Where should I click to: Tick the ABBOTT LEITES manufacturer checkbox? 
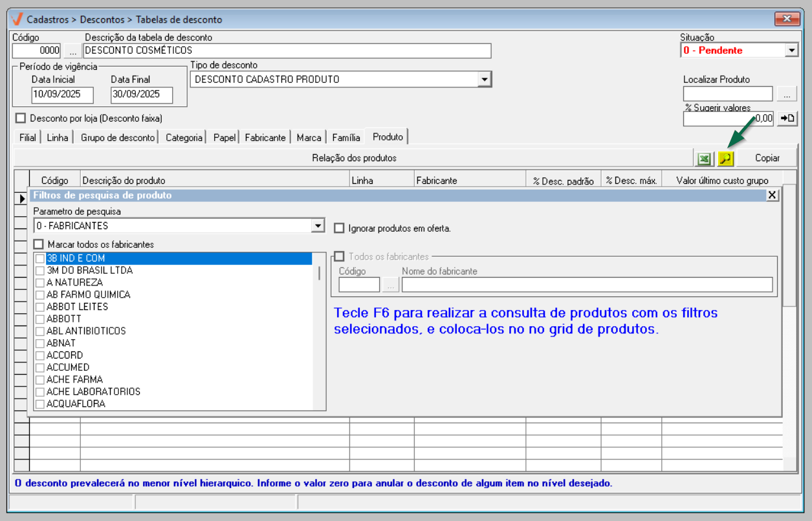(x=41, y=307)
